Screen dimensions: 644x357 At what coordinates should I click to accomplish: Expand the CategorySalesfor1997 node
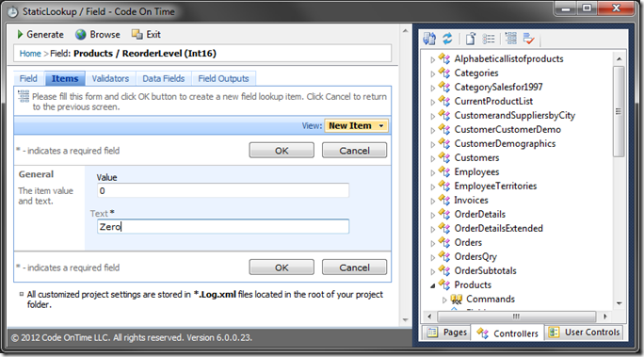[432, 88]
